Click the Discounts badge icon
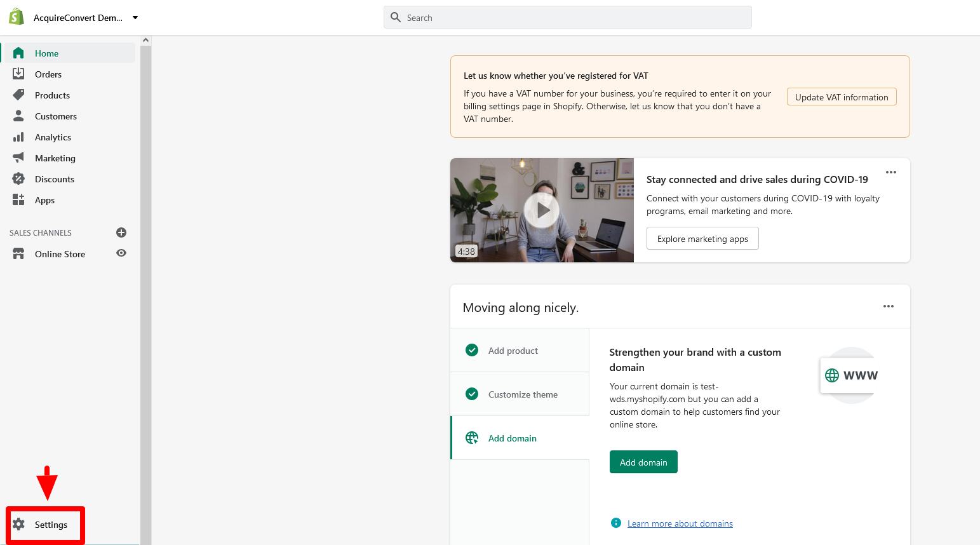The image size is (980, 545). [18, 179]
